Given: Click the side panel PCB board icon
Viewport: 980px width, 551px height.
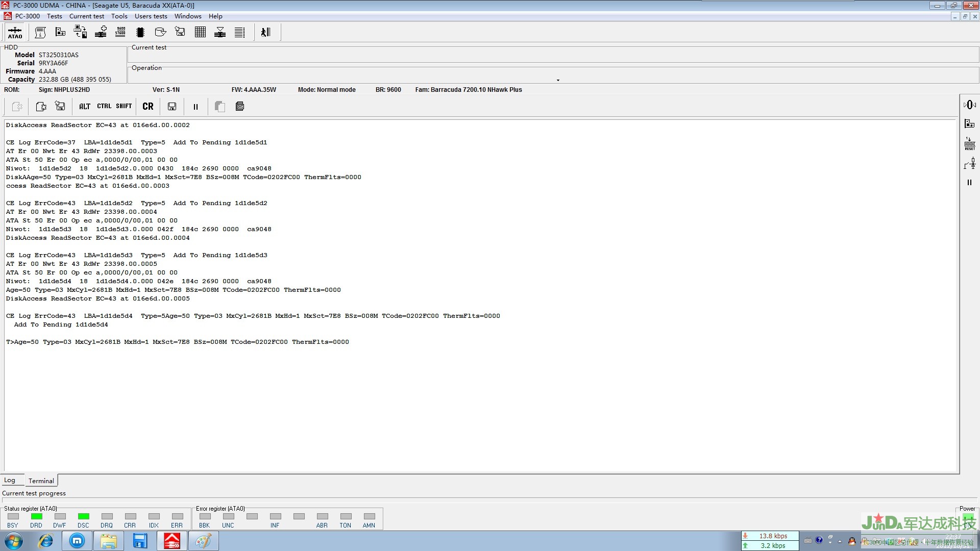Looking at the screenshot, I should pyautogui.click(x=969, y=123).
